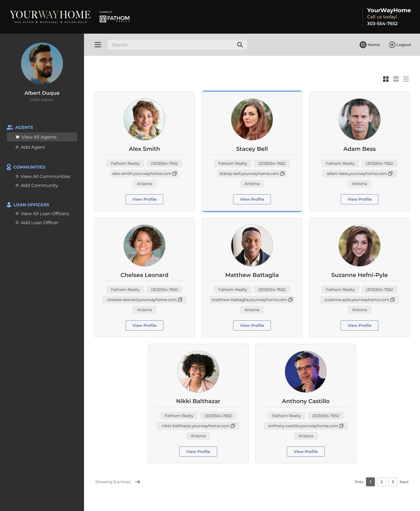Screen dimensions: 420x511
Task: Click the Loan Officers person icon
Action: coord(9,205)
